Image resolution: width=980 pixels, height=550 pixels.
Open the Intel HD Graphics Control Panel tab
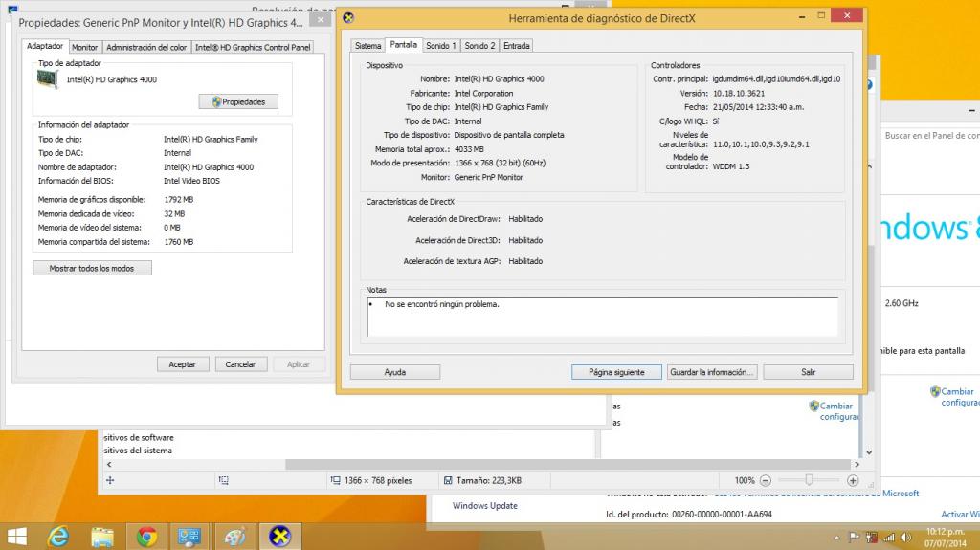click(x=253, y=47)
